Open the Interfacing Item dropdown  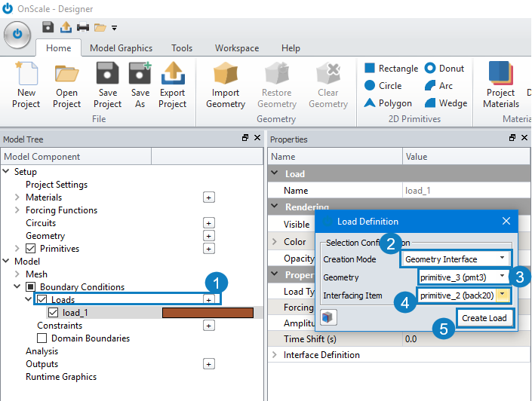click(x=463, y=295)
